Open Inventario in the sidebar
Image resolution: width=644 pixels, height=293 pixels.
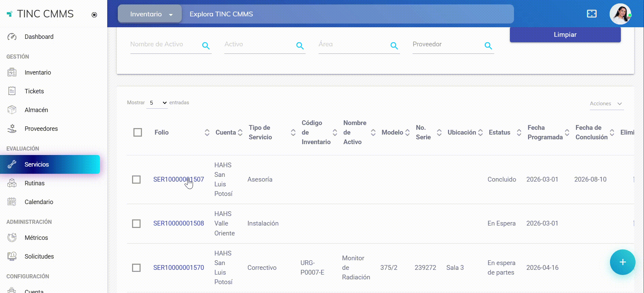tap(38, 73)
